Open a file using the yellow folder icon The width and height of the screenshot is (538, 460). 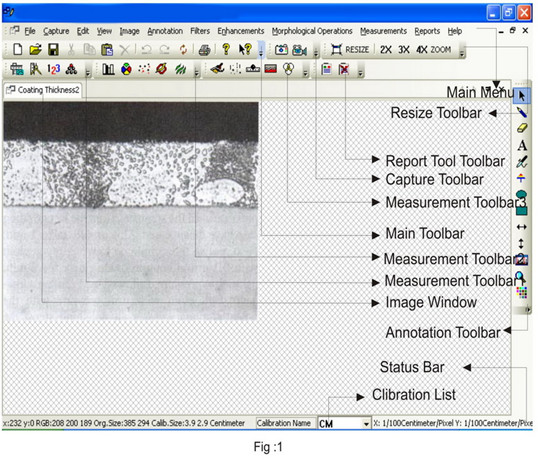(35, 50)
